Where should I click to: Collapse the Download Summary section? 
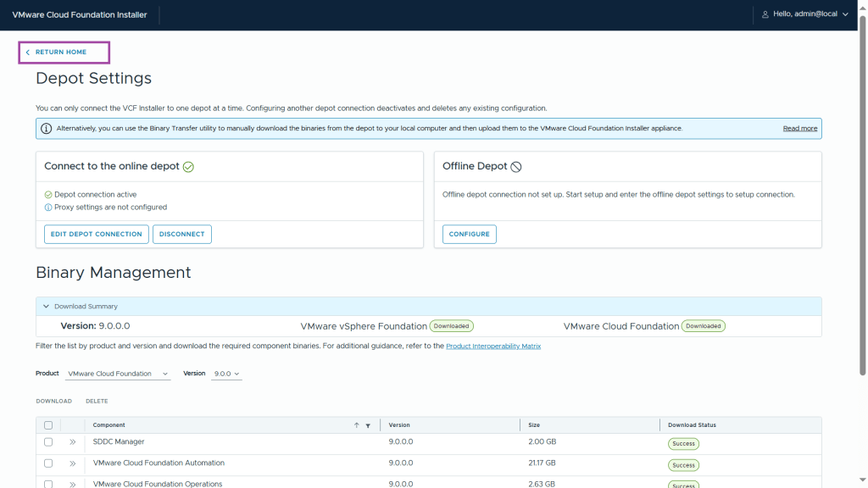45,307
